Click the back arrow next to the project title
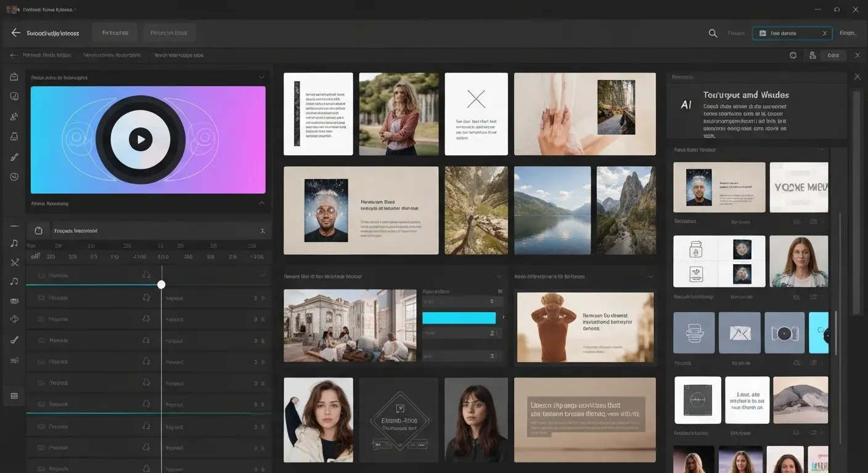The image size is (868, 473). click(15, 33)
